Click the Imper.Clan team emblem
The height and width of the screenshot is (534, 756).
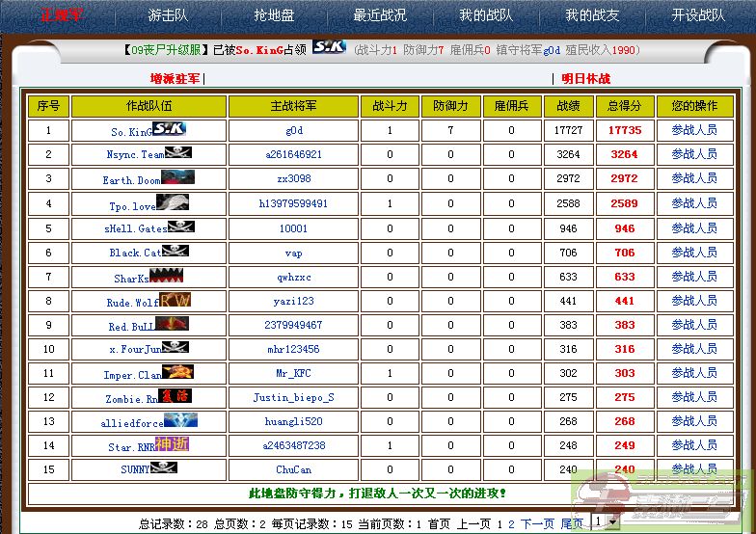[x=177, y=372]
